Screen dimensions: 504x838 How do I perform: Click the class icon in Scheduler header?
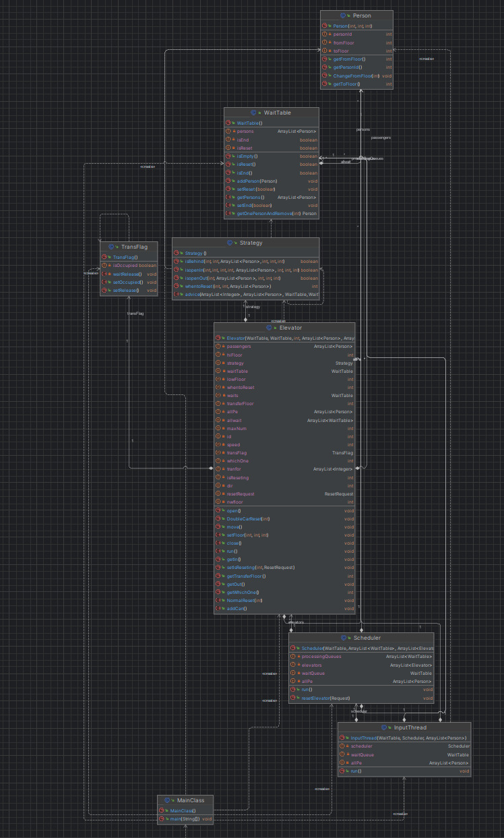[344, 637]
